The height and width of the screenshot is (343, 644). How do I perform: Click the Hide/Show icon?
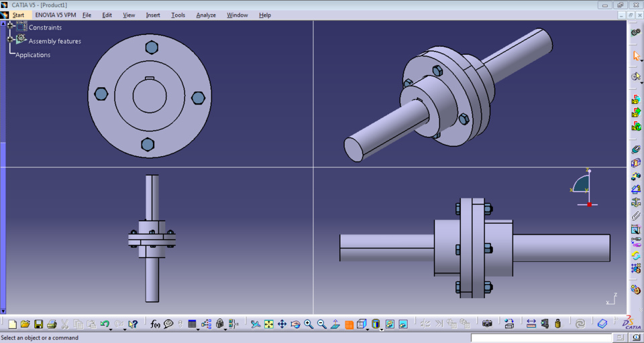click(390, 324)
